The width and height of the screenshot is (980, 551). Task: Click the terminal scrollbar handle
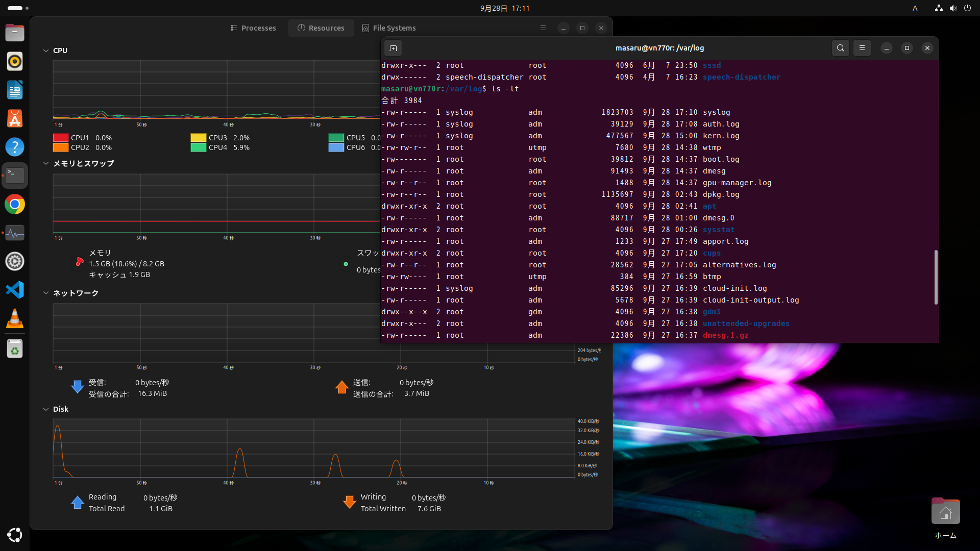pos(936,277)
